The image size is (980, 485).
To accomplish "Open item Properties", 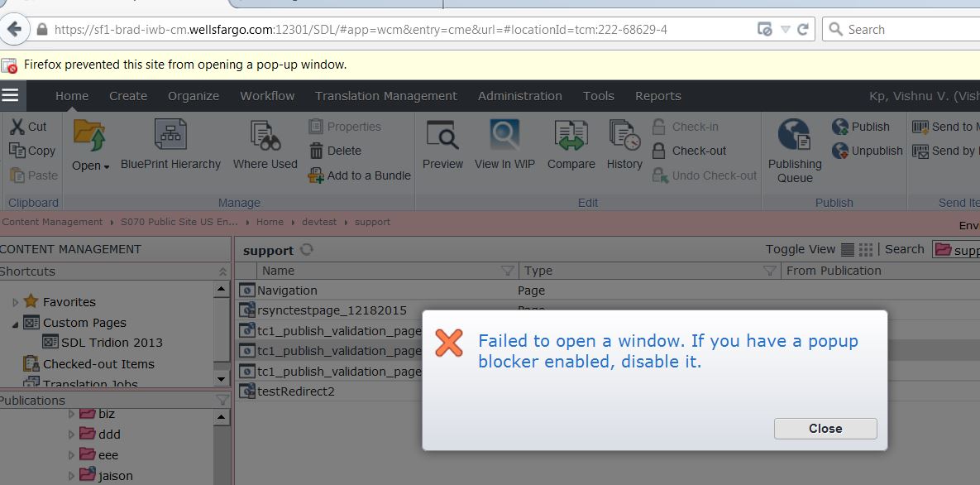I will (344, 127).
